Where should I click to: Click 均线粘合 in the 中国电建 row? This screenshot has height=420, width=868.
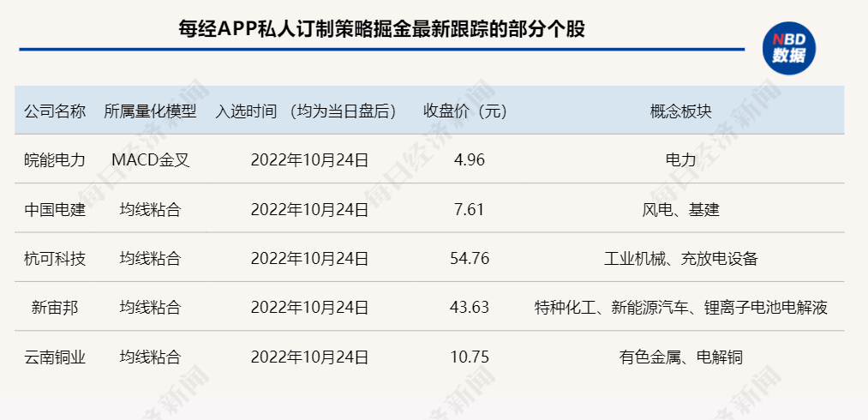(150, 208)
